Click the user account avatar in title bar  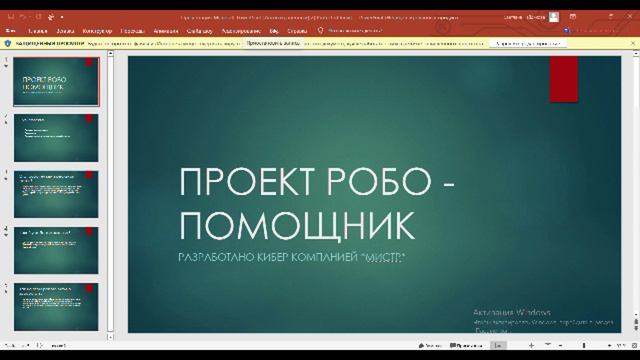click(x=554, y=17)
